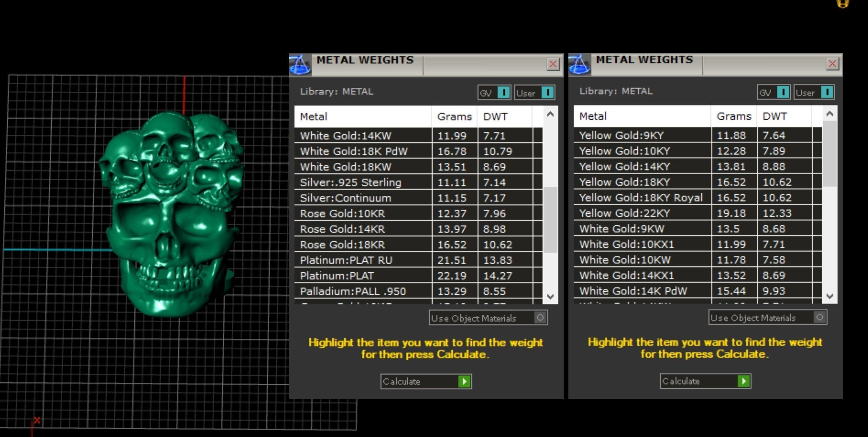Viewport: 868px width, 437px height.
Task: Click the right Metal Weights panel scale icon
Action: (579, 65)
